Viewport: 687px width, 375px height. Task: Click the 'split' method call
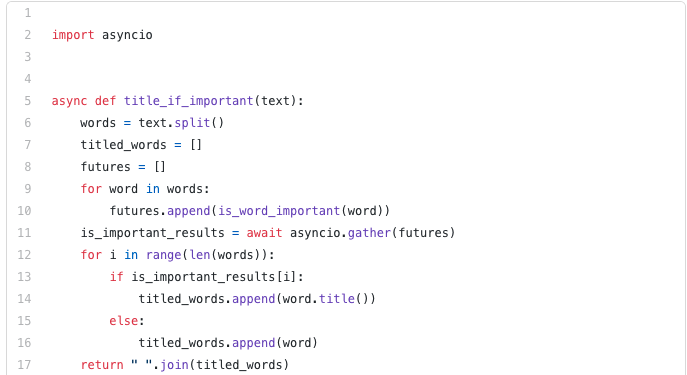(x=192, y=123)
